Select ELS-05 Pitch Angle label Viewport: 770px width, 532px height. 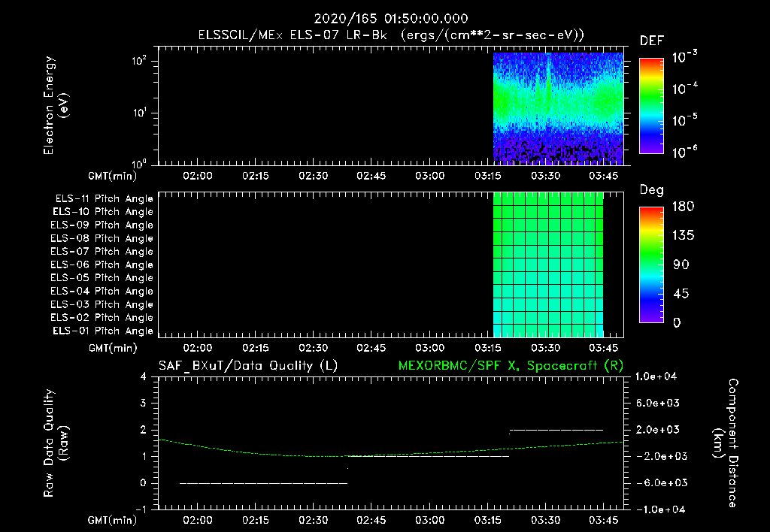click(102, 278)
